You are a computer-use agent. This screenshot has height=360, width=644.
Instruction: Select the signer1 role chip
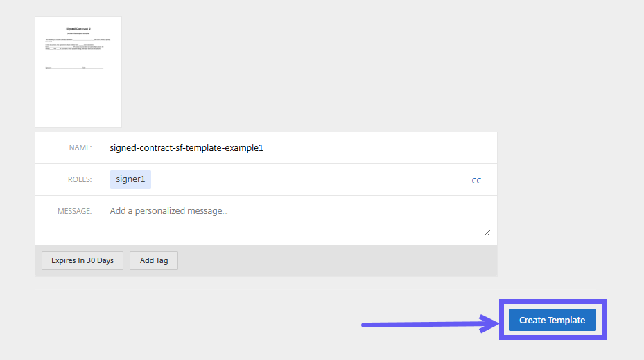point(130,179)
